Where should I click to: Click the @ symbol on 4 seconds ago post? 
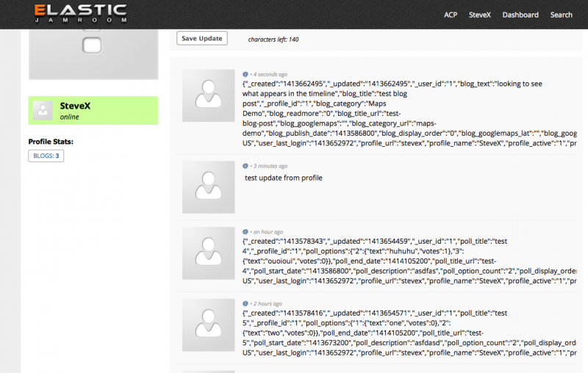click(x=245, y=74)
